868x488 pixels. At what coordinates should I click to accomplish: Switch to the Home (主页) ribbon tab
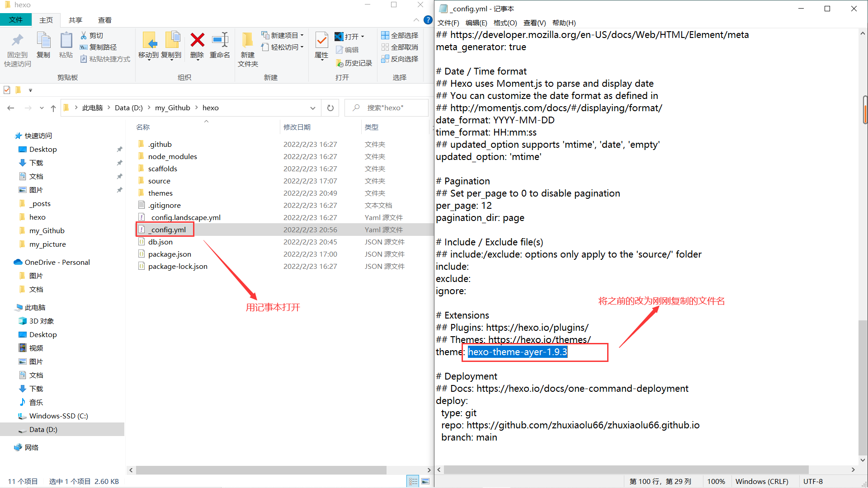46,20
